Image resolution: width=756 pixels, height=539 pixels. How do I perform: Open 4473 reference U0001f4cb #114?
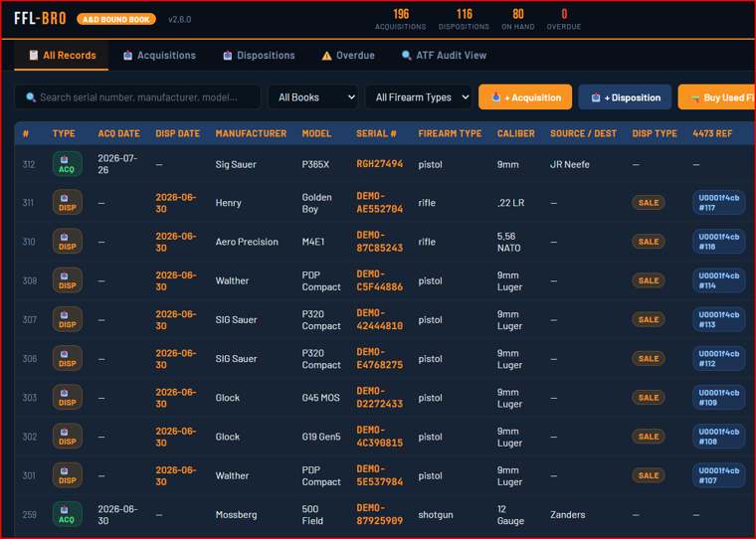pyautogui.click(x=719, y=281)
